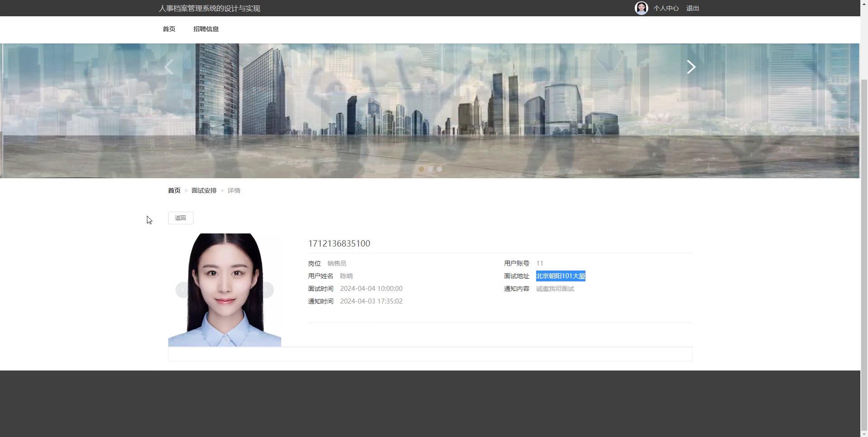Click next photo arrow on portrait

click(266, 290)
